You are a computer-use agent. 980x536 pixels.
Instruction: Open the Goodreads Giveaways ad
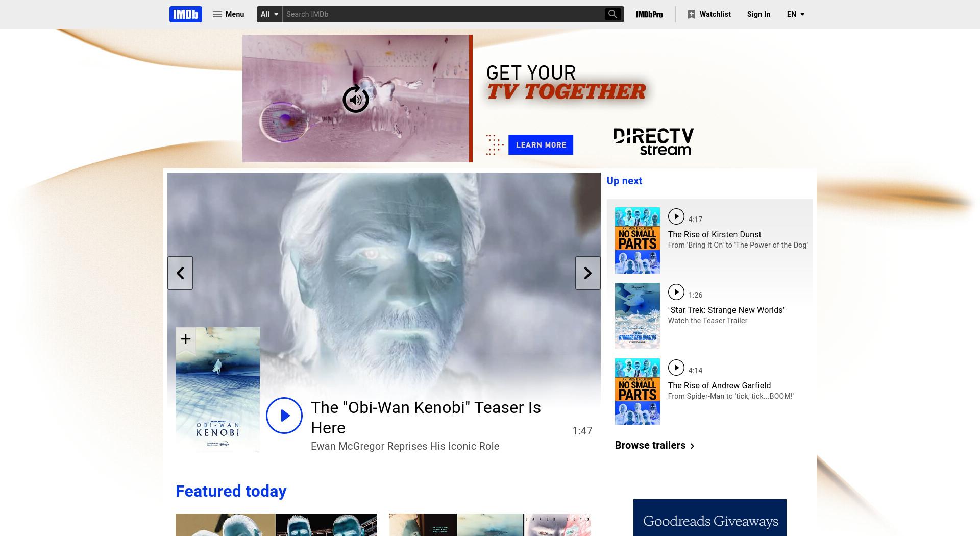(x=710, y=518)
